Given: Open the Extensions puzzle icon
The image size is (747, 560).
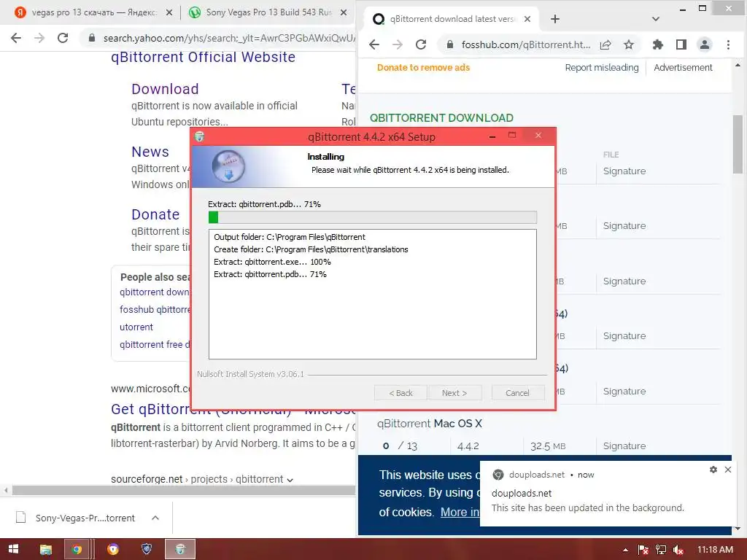Looking at the screenshot, I should [x=658, y=44].
